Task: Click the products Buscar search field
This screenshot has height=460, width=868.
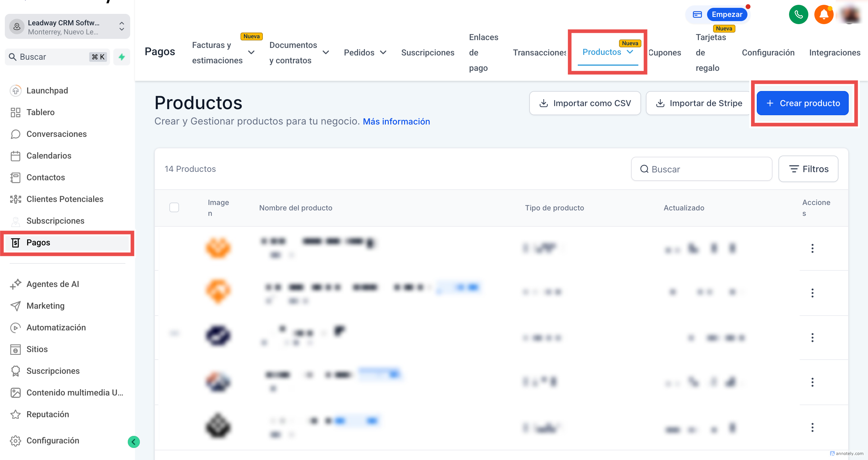Action: [702, 169]
